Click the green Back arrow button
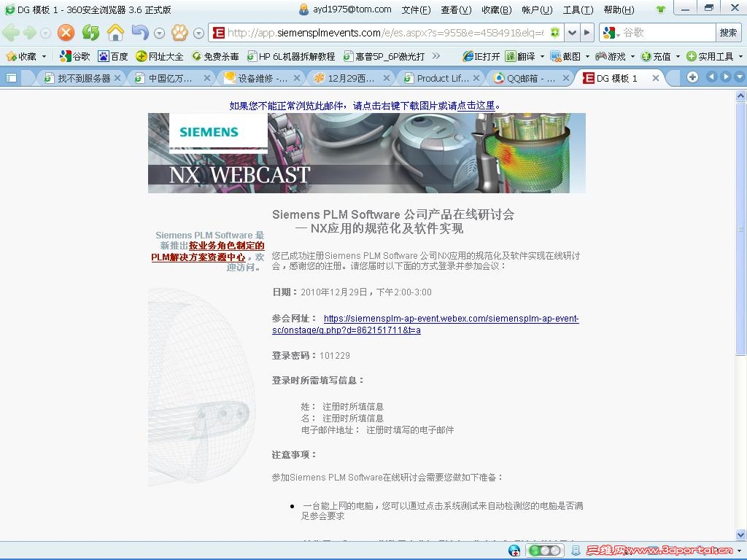 [10, 32]
